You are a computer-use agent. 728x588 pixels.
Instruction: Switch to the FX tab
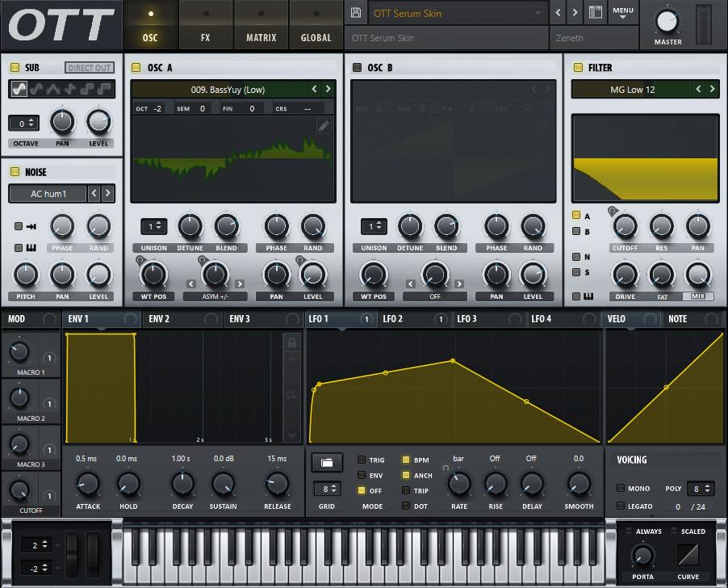click(205, 25)
